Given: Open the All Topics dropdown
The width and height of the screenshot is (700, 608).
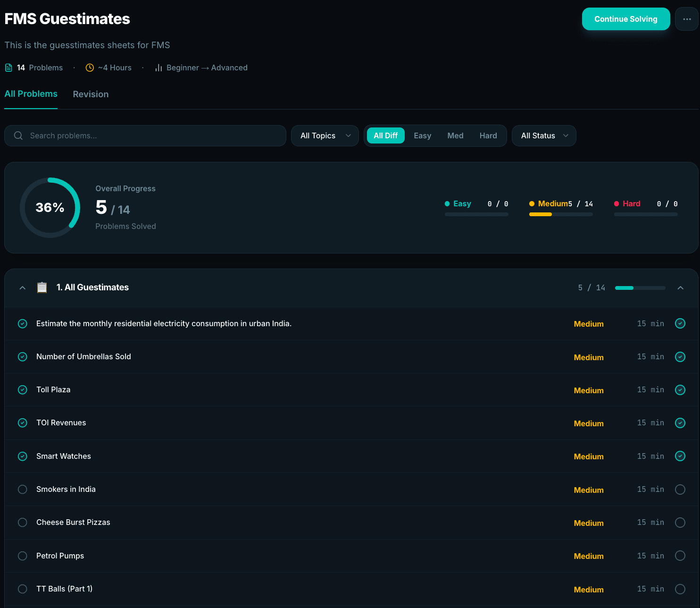Looking at the screenshot, I should (325, 136).
